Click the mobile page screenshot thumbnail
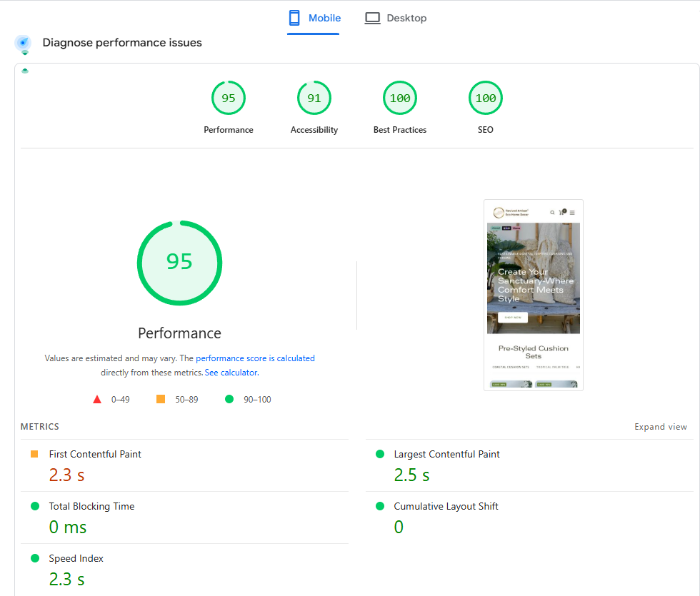 pyautogui.click(x=534, y=295)
